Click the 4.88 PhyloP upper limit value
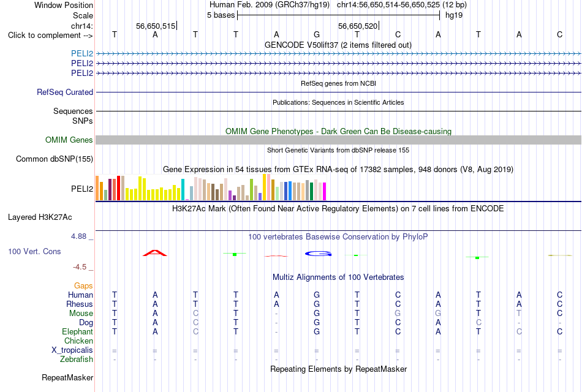The image size is (582, 392). 78,236
